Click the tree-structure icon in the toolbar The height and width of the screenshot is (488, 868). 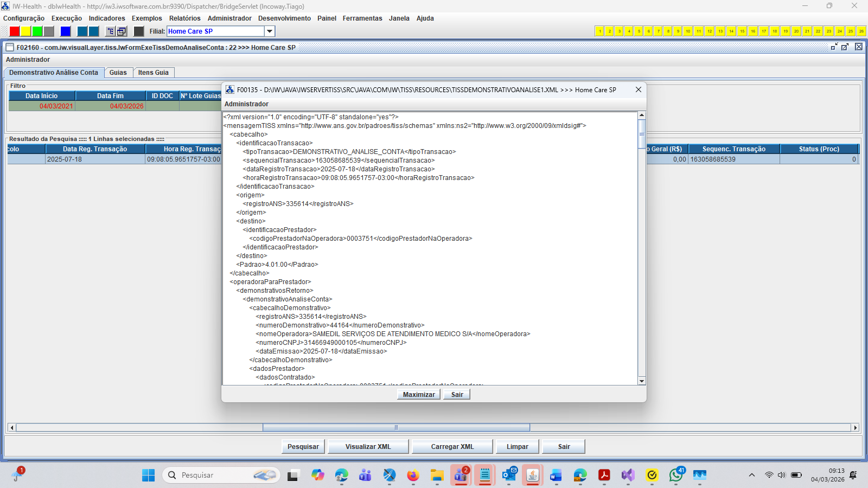[x=110, y=31]
